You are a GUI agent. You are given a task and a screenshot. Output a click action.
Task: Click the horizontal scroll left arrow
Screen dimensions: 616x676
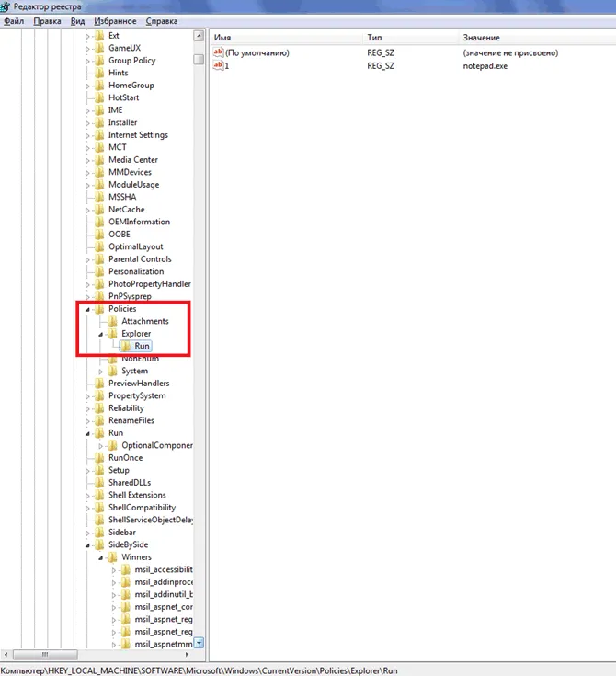pyautogui.click(x=6, y=655)
